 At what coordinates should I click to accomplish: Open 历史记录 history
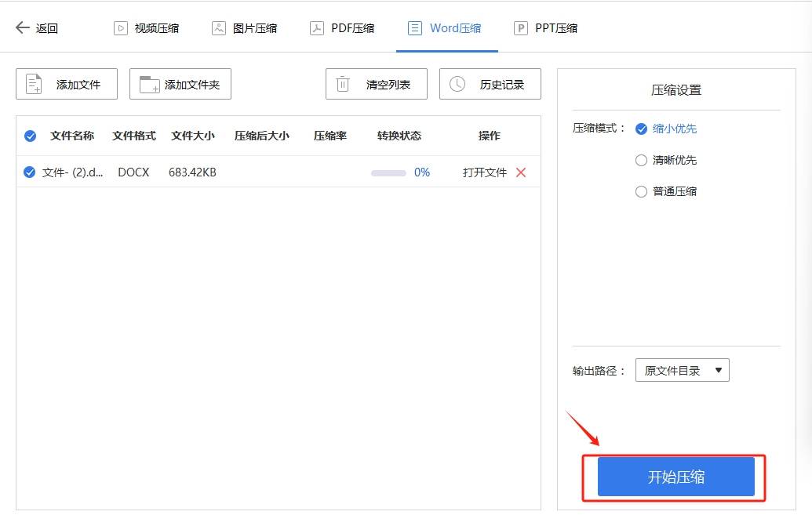pyautogui.click(x=490, y=84)
